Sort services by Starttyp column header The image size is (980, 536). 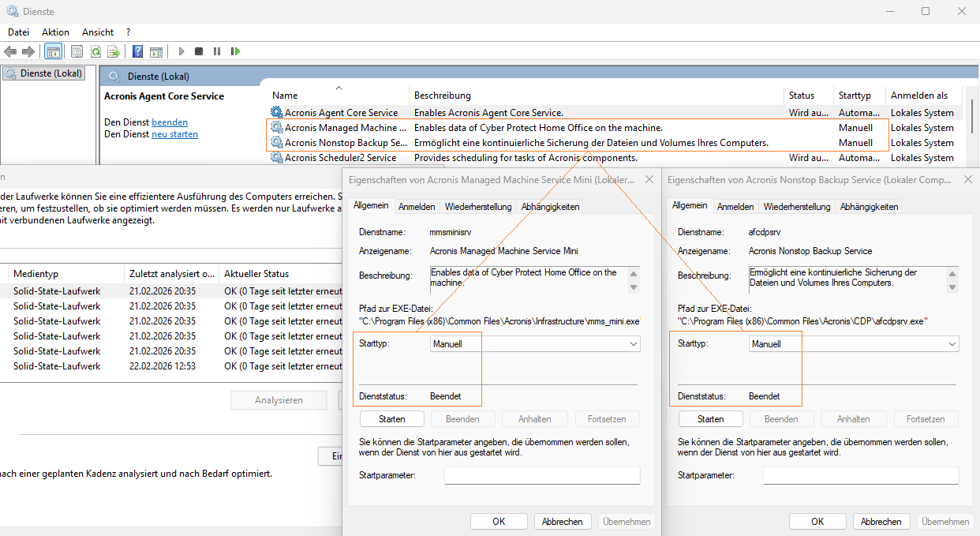coord(859,96)
